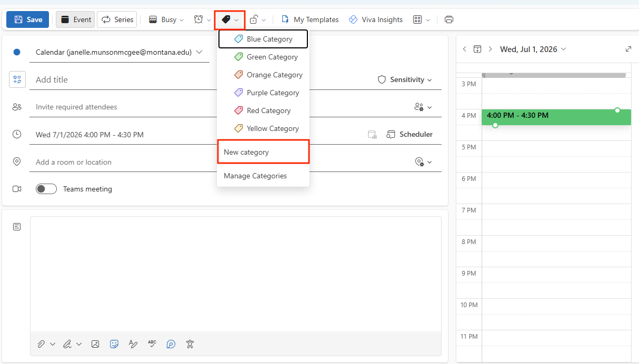Click the go to today calendar icon
Image resolution: width=639 pixels, height=364 pixels.
coord(477,49)
